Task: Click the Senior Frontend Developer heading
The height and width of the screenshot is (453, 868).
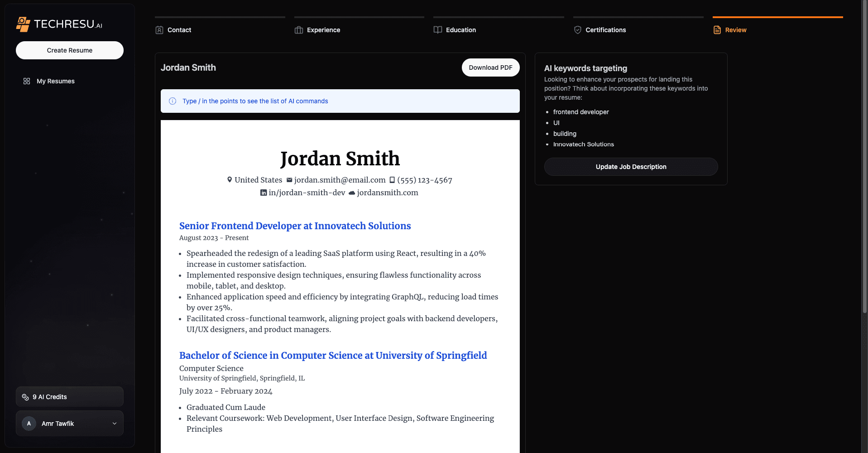Action: point(295,226)
